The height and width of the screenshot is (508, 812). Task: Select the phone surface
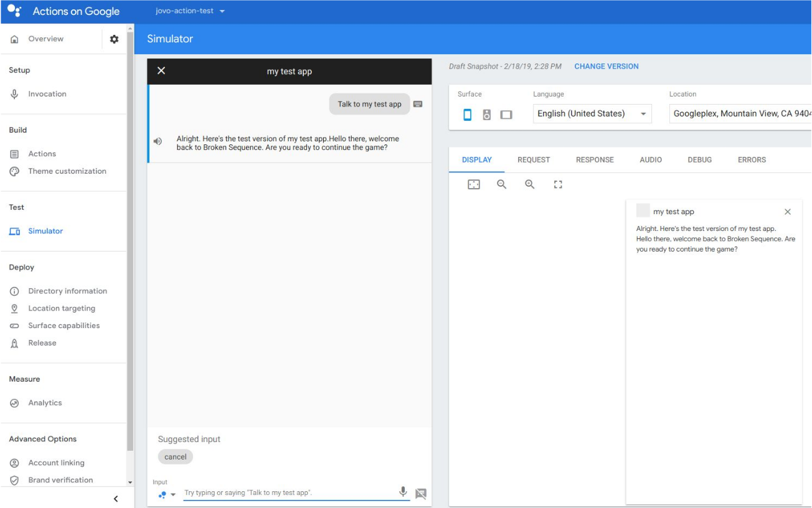point(468,115)
